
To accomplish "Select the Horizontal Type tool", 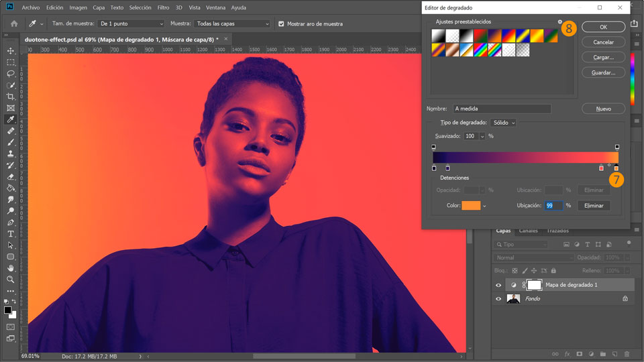I will point(11,234).
